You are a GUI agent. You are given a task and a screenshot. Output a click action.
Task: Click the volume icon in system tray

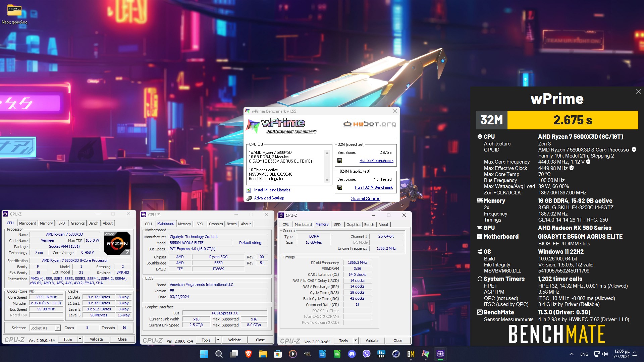(605, 354)
